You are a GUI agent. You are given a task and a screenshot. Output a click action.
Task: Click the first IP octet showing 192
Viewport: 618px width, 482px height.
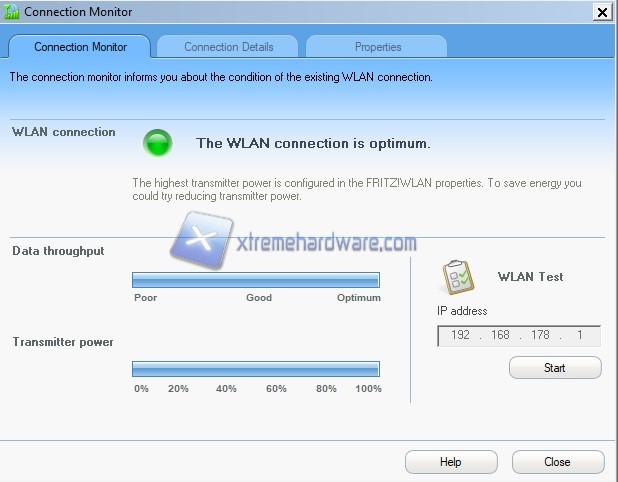pos(460,336)
